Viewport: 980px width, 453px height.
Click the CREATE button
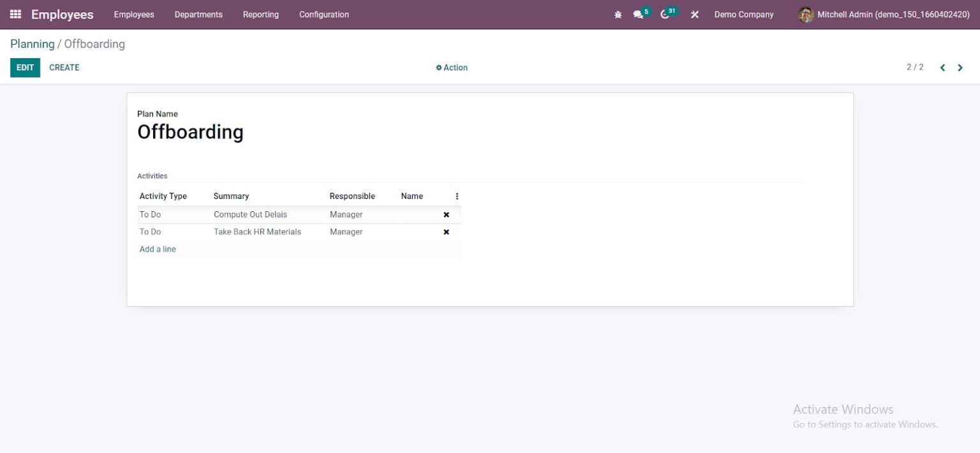point(64,67)
